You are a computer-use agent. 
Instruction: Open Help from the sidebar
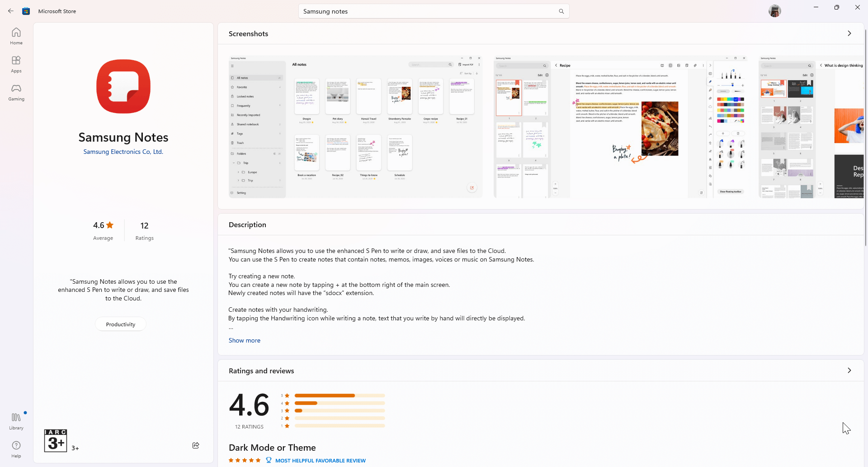16,449
